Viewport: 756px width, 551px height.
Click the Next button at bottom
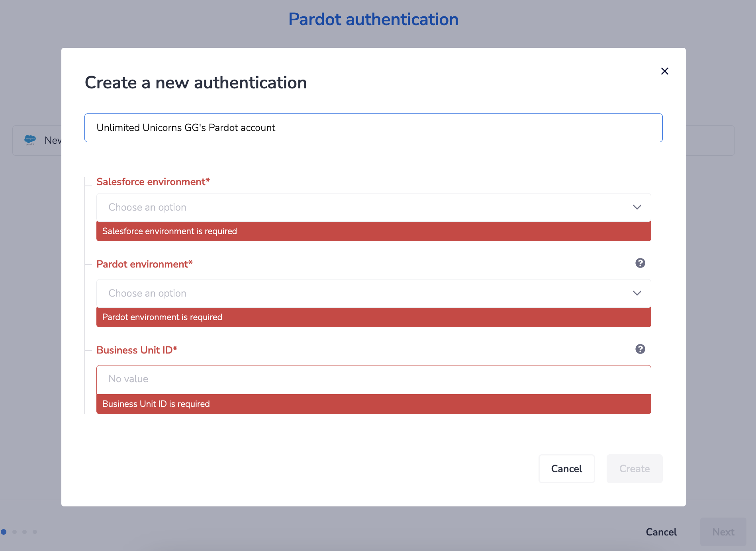[x=723, y=532]
